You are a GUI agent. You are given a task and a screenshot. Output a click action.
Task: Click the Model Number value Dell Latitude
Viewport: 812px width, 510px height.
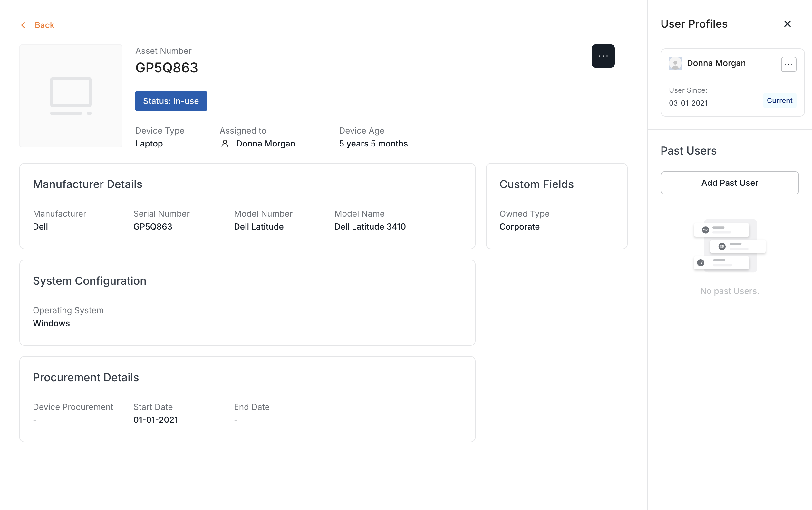(x=259, y=227)
